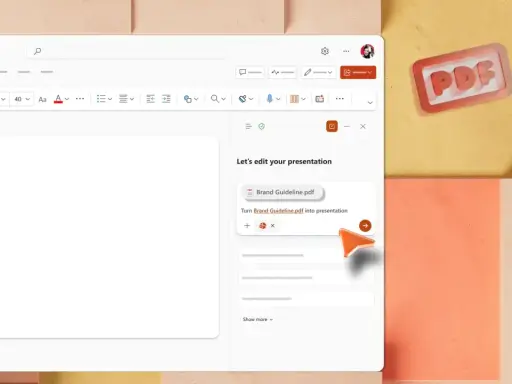Close the Copilot pane
The width and height of the screenshot is (512, 384).
point(363,126)
